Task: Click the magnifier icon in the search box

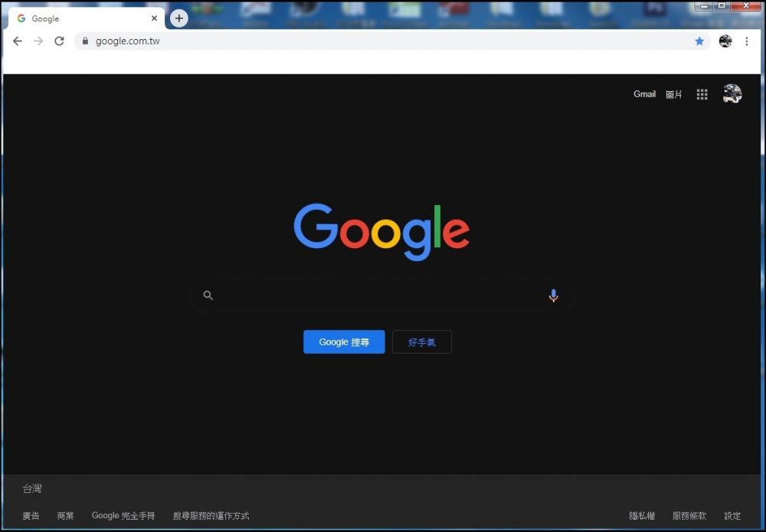Action: pyautogui.click(x=208, y=295)
